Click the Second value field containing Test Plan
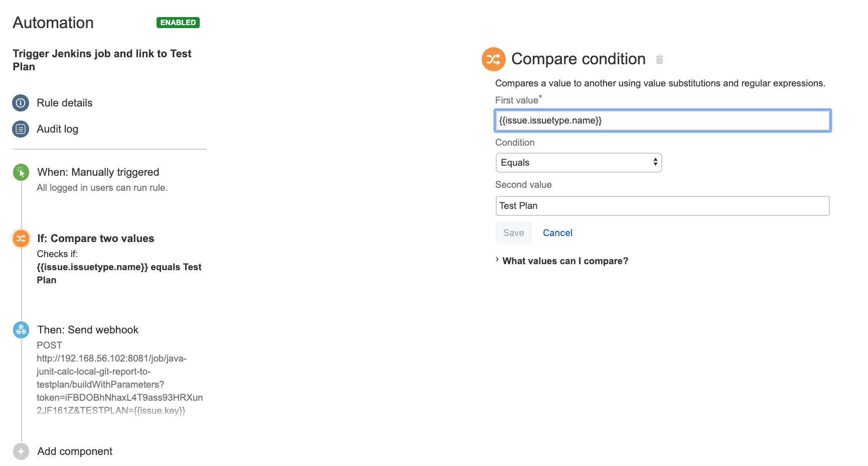868x466 pixels. (663, 206)
